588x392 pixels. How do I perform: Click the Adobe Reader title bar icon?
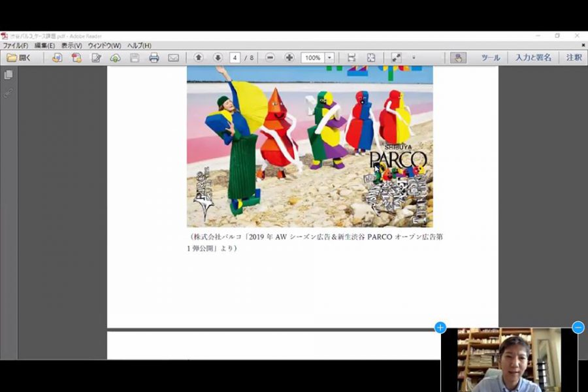[5, 36]
